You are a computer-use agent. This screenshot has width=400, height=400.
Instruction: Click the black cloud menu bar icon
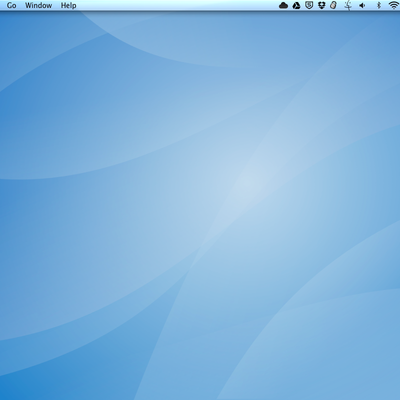tap(283, 5)
